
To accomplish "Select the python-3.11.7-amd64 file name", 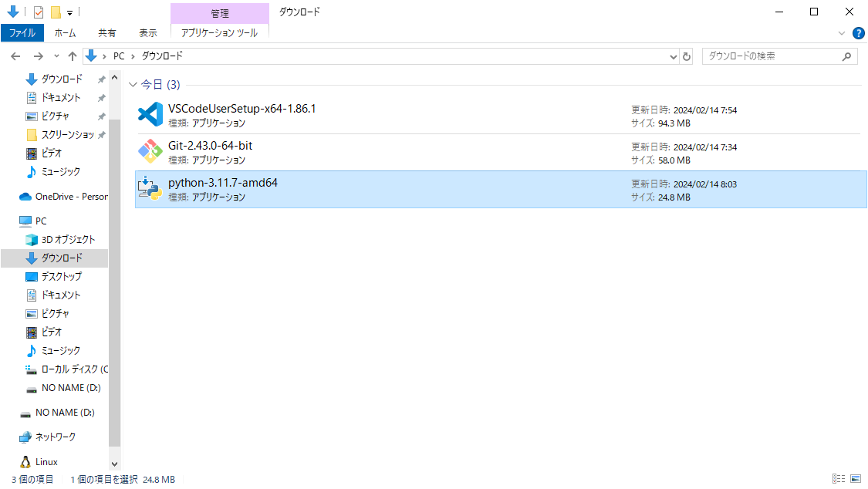I will 222,183.
